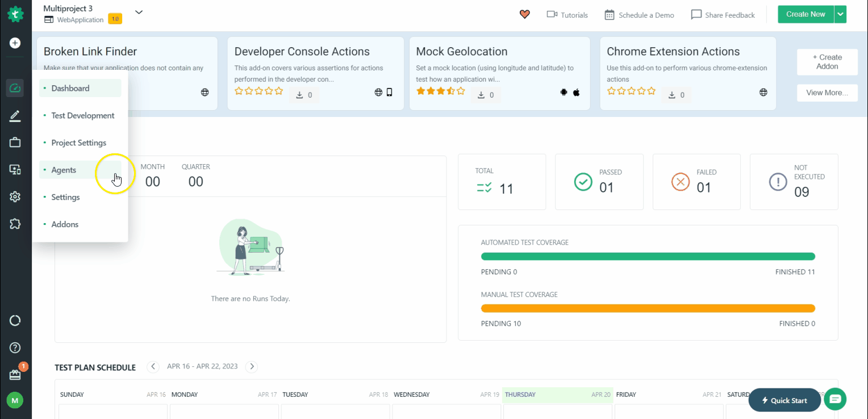Click the Chrome Extension Actions download count
The width and height of the screenshot is (868, 419).
677,95
